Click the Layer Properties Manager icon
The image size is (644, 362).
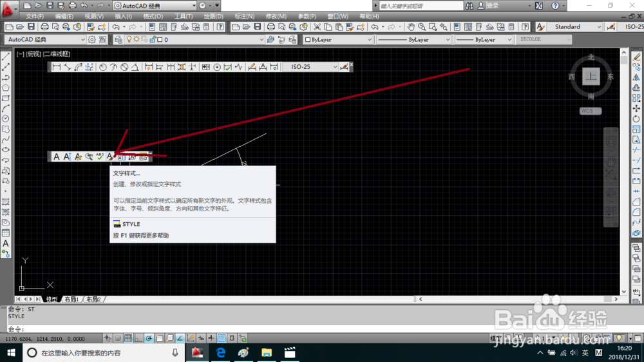click(x=118, y=39)
